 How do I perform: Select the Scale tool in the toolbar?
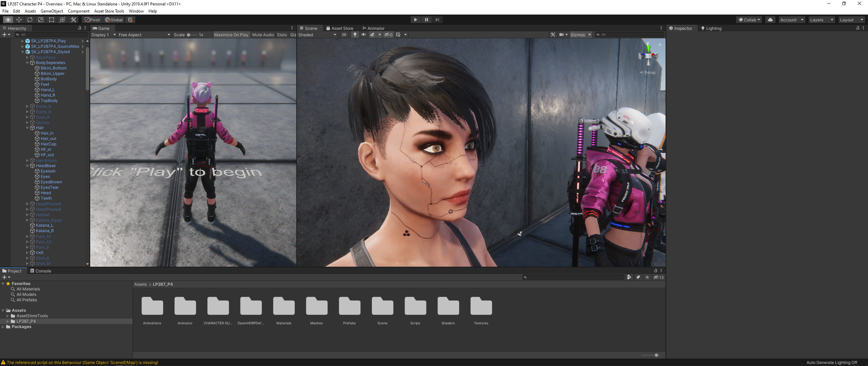tap(41, 20)
